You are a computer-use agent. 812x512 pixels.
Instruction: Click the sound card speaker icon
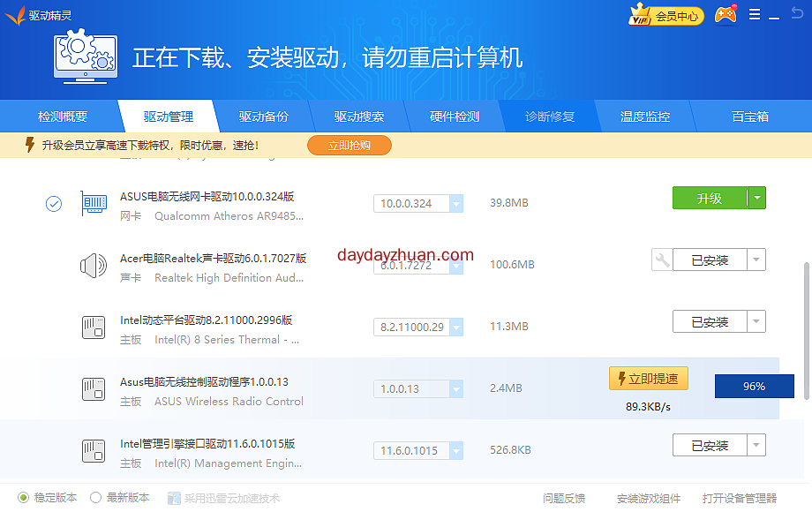(94, 266)
